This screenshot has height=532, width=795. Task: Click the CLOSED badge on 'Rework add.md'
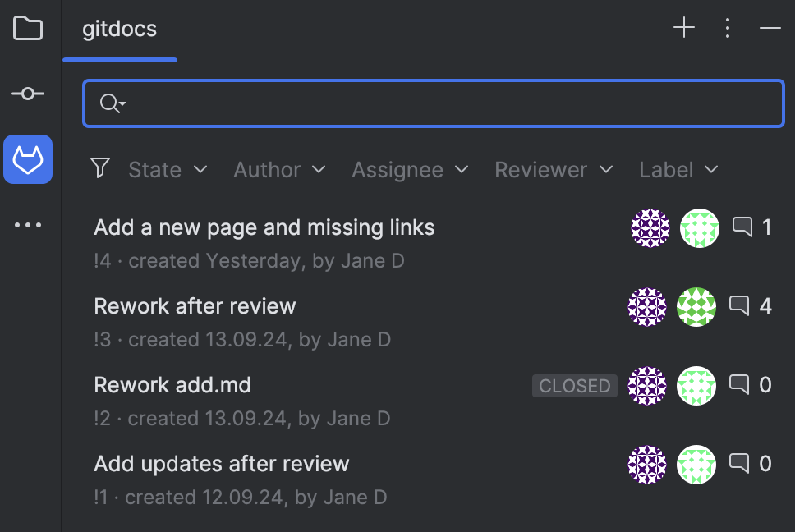574,385
